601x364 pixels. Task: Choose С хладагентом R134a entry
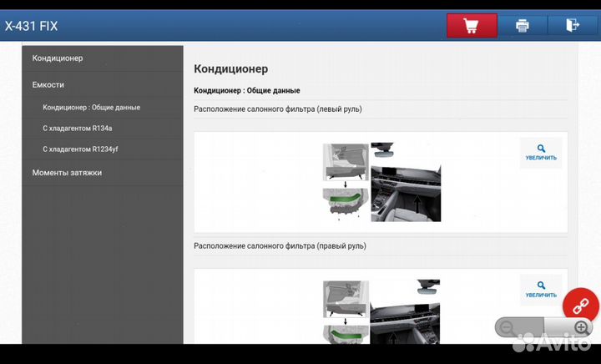tap(77, 129)
